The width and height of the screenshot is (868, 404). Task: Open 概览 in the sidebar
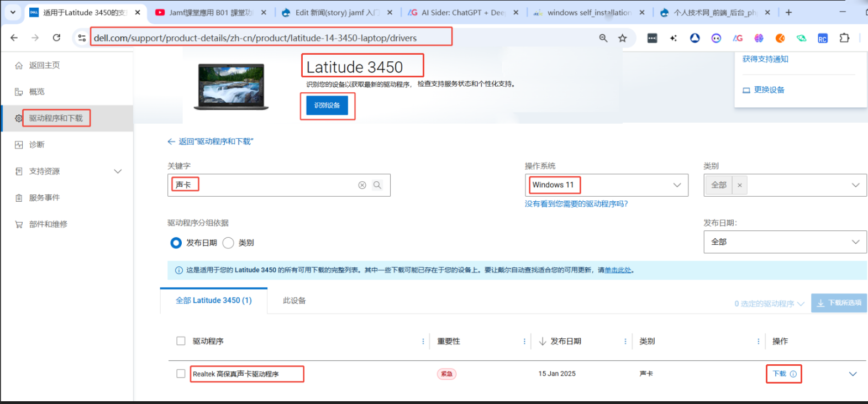click(x=36, y=92)
